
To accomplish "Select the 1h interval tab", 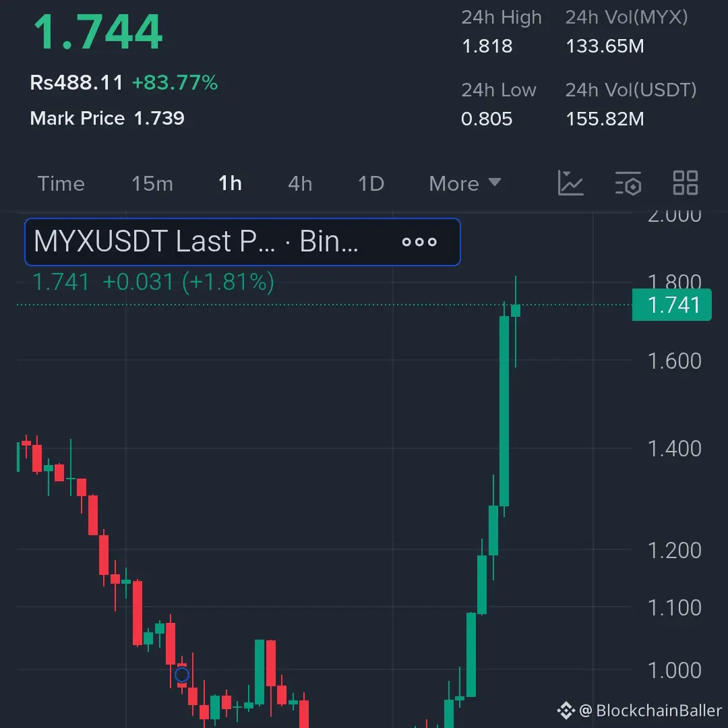I will (x=230, y=183).
